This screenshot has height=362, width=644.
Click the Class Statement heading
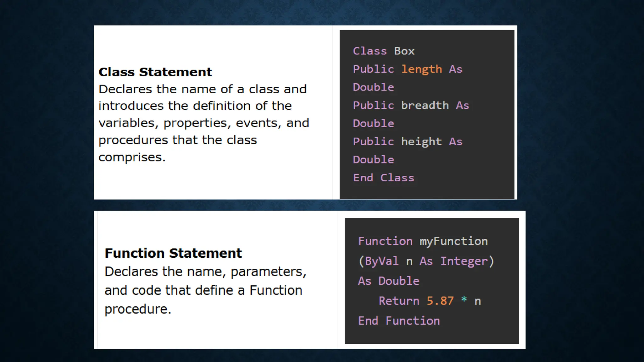(x=155, y=72)
